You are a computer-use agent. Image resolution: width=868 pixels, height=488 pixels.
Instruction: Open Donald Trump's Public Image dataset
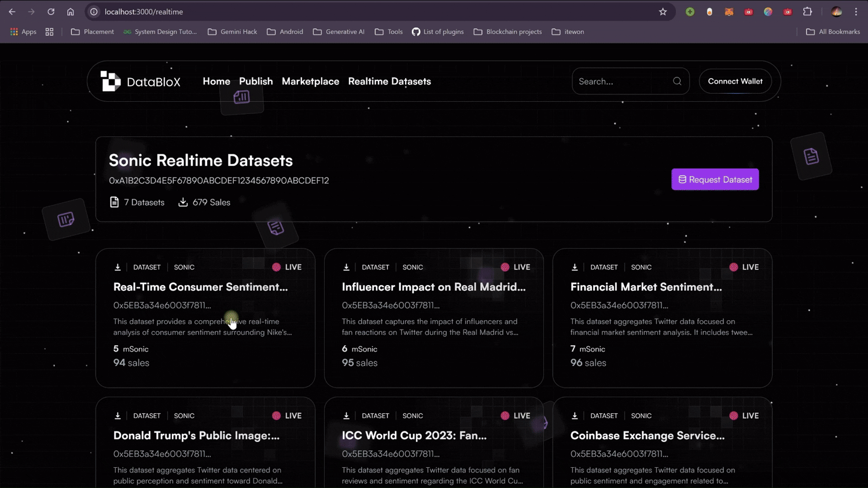point(196,435)
